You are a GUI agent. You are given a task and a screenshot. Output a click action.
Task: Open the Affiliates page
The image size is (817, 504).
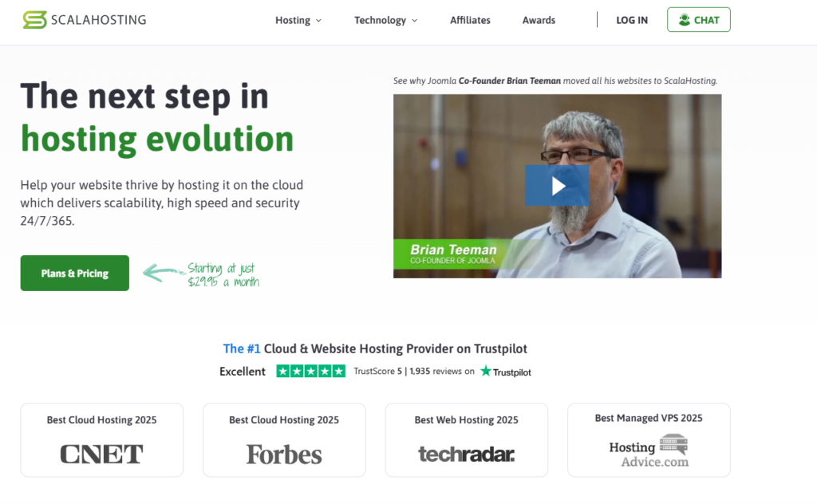click(470, 20)
